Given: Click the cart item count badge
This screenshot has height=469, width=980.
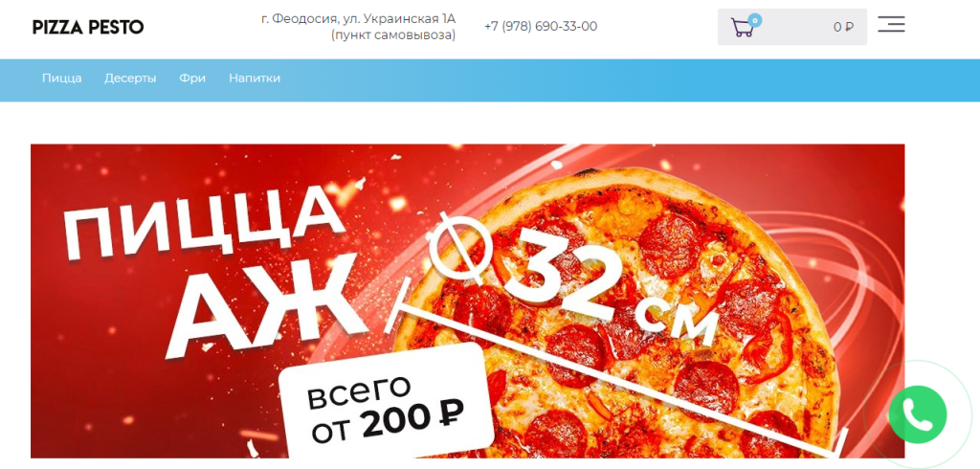Looking at the screenshot, I should click(x=755, y=20).
